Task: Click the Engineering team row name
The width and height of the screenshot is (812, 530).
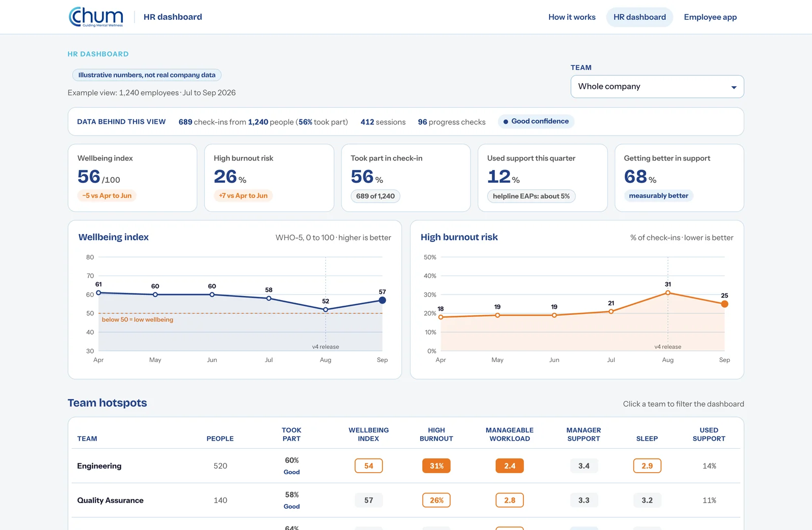Action: pyautogui.click(x=99, y=466)
